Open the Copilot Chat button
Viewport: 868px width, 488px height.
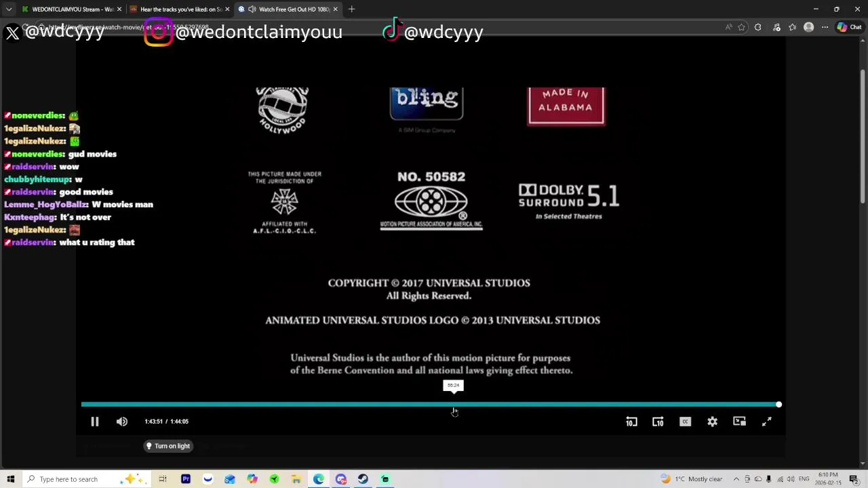pyautogui.click(x=848, y=27)
